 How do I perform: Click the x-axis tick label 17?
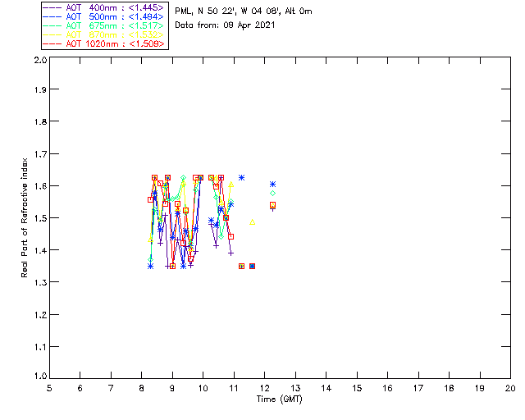pos(418,388)
